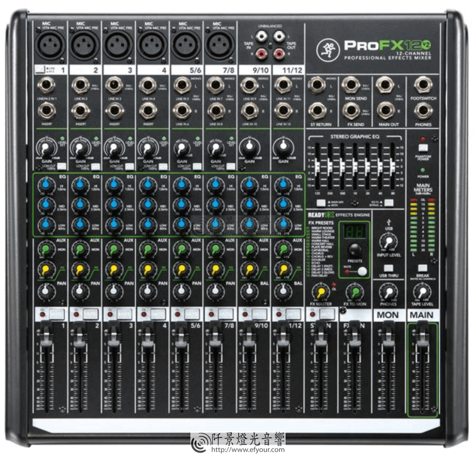The image size is (476, 454).
Task: Click the Main Meters LED display
Action: pos(422,225)
